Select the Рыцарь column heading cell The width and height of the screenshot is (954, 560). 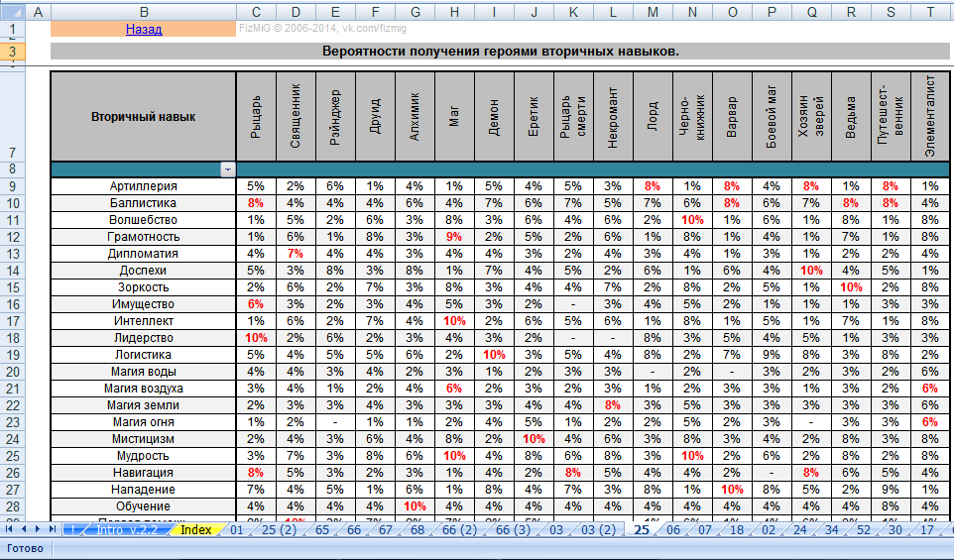coord(256,116)
